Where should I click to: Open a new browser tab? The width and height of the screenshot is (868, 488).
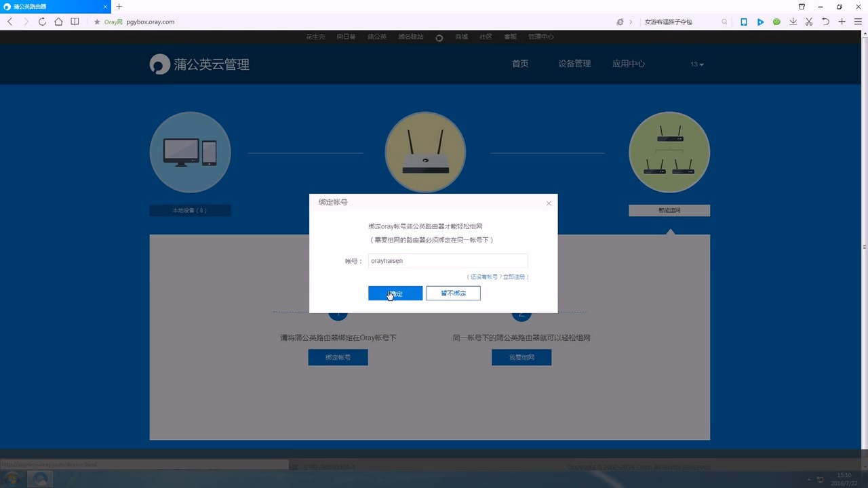click(119, 7)
